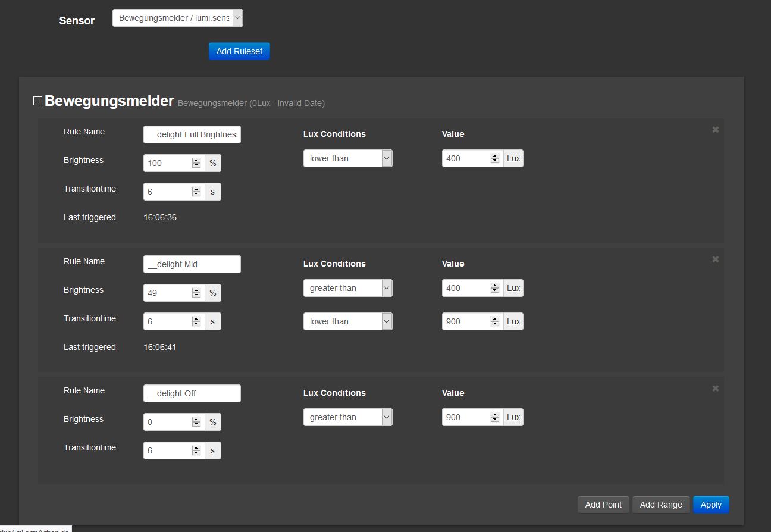The image size is (771, 532).
Task: Delete the __delight Mid rule
Action: [x=715, y=259]
